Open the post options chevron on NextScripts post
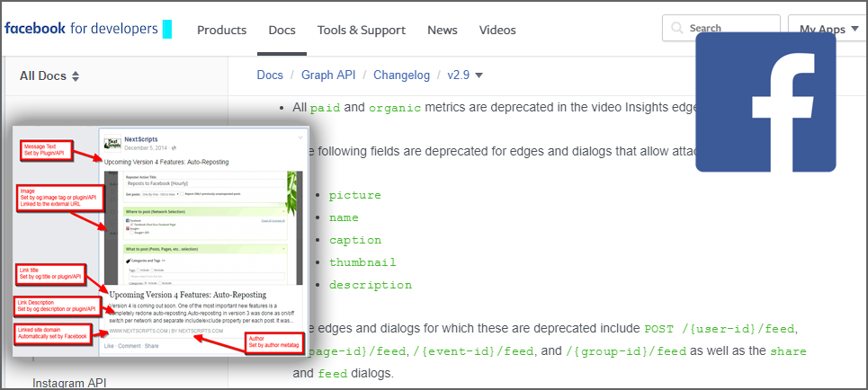868x390 pixels. 300,137
